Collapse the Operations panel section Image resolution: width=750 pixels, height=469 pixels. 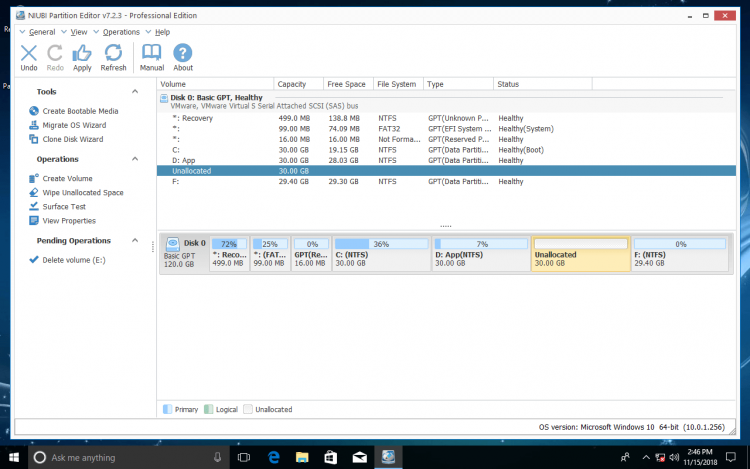tap(135, 159)
